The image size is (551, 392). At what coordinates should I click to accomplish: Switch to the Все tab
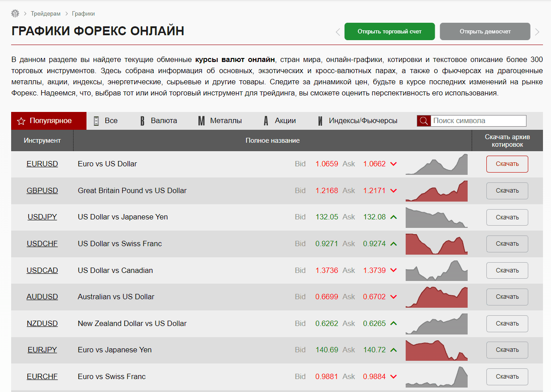click(106, 121)
